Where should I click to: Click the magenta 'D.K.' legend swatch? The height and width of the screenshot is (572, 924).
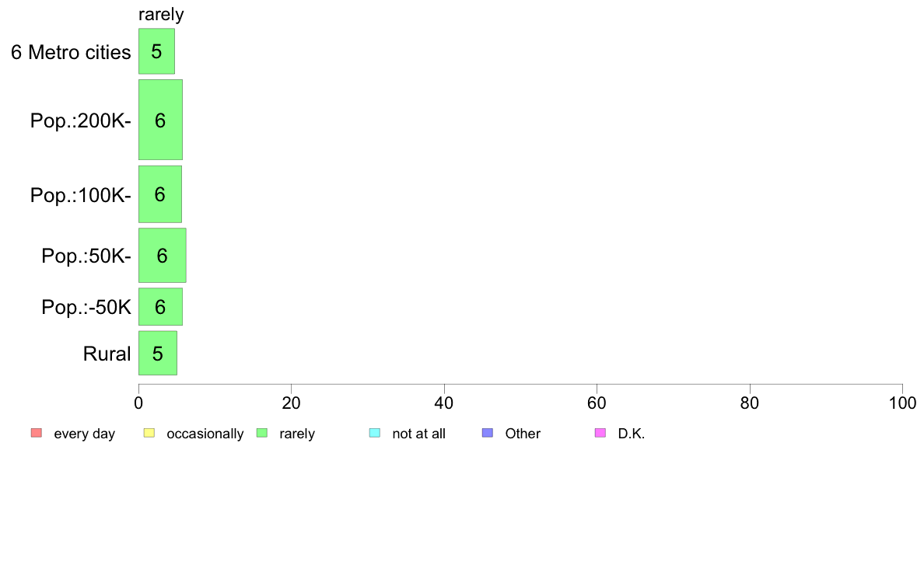600,433
